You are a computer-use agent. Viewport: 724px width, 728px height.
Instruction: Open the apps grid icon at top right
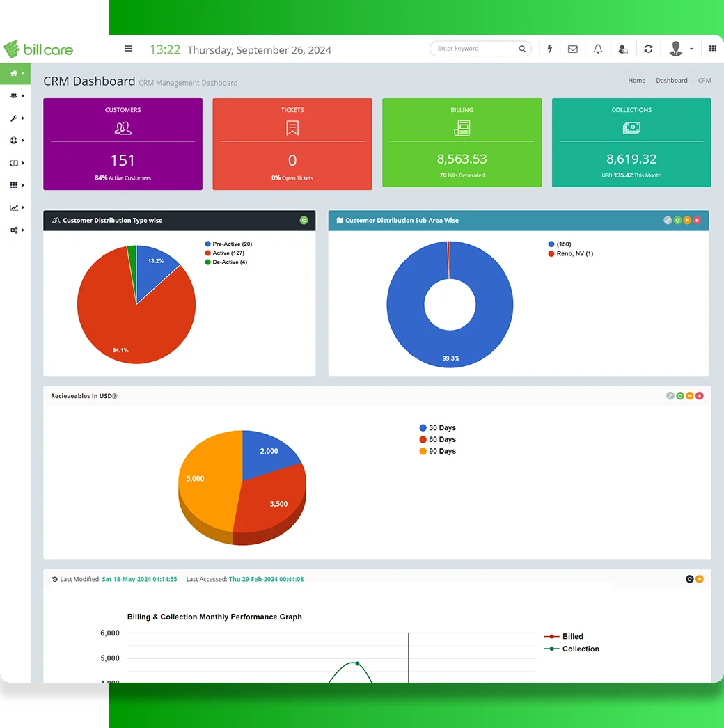click(712, 49)
